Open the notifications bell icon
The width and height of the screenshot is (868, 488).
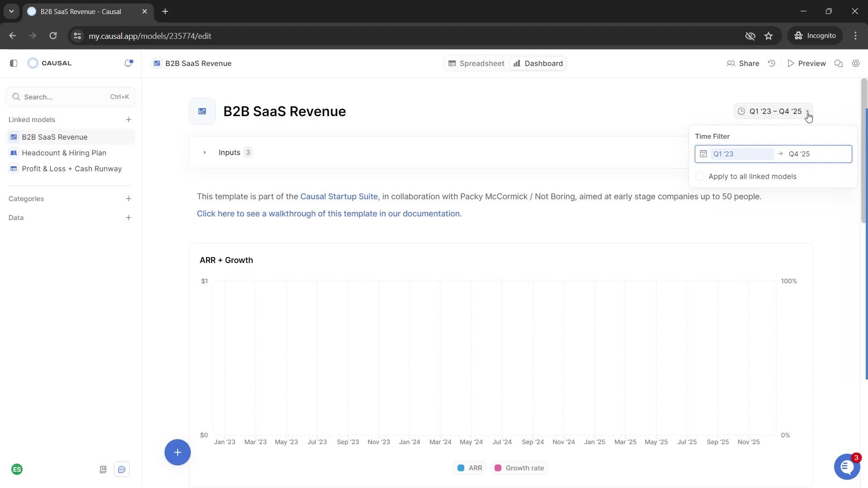(129, 62)
